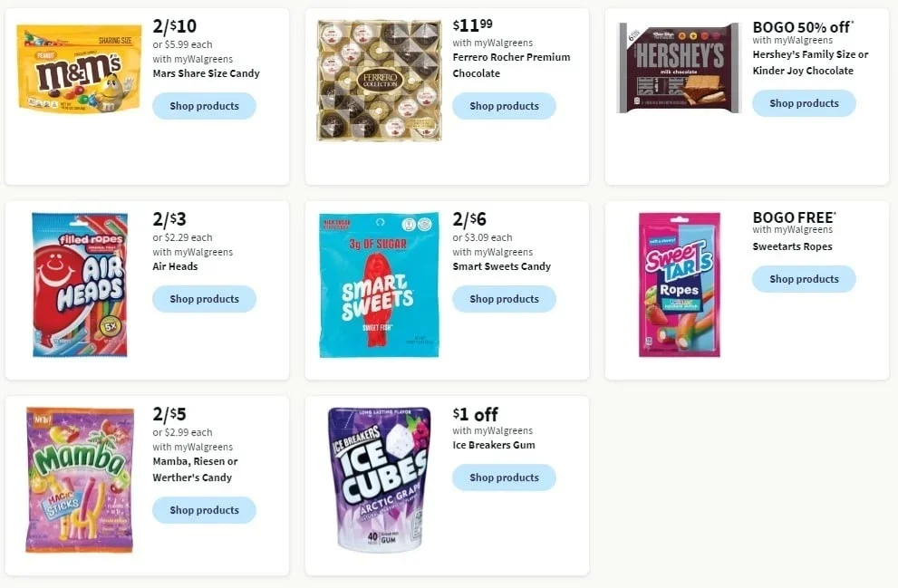This screenshot has width=898, height=588.
Task: Shop products for Ferrero Rocher Premium Chocolate
Action: 504,106
